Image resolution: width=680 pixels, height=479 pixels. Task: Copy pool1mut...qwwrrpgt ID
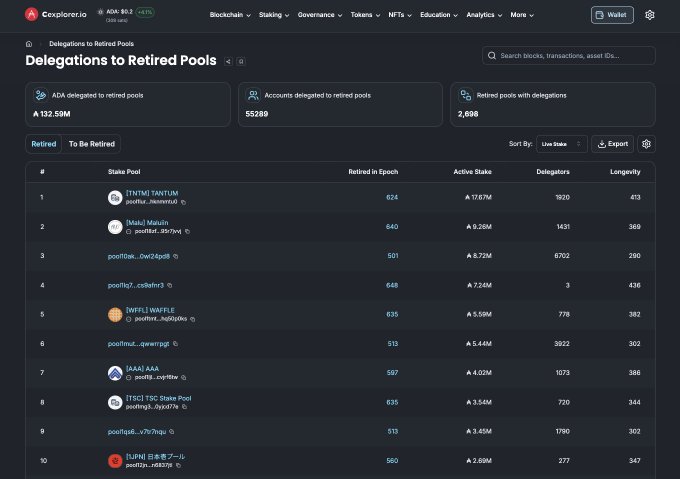(175, 344)
